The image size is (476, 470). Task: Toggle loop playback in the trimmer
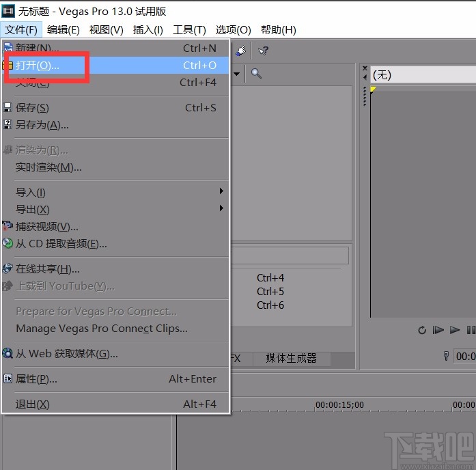click(x=422, y=330)
